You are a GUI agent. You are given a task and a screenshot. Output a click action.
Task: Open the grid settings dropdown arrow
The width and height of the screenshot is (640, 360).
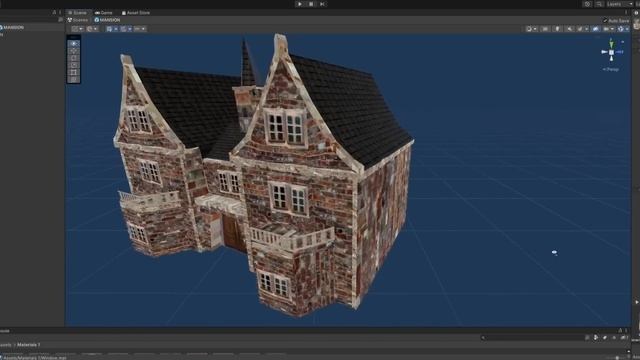point(116,29)
